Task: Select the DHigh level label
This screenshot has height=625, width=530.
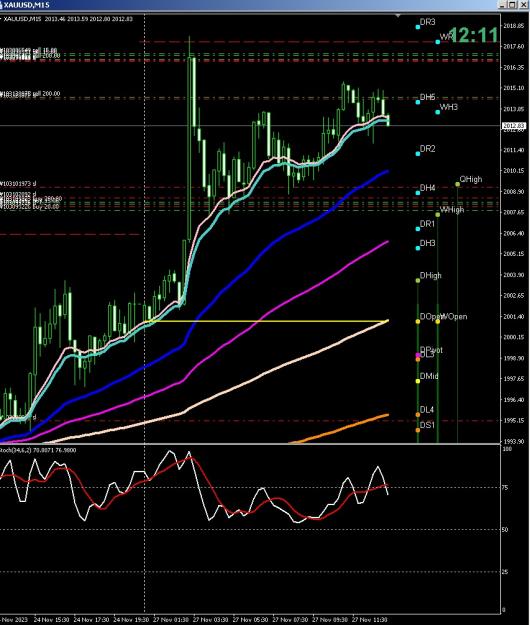Action: tap(430, 275)
